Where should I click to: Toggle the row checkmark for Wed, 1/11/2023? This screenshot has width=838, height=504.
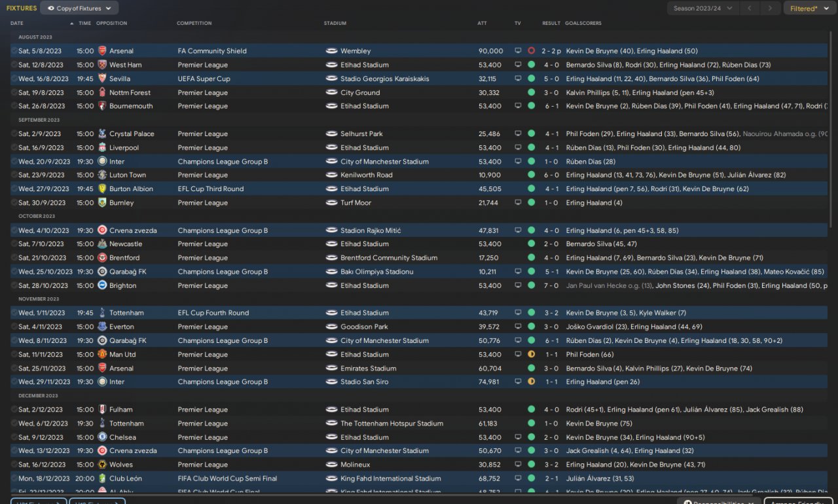tap(14, 314)
